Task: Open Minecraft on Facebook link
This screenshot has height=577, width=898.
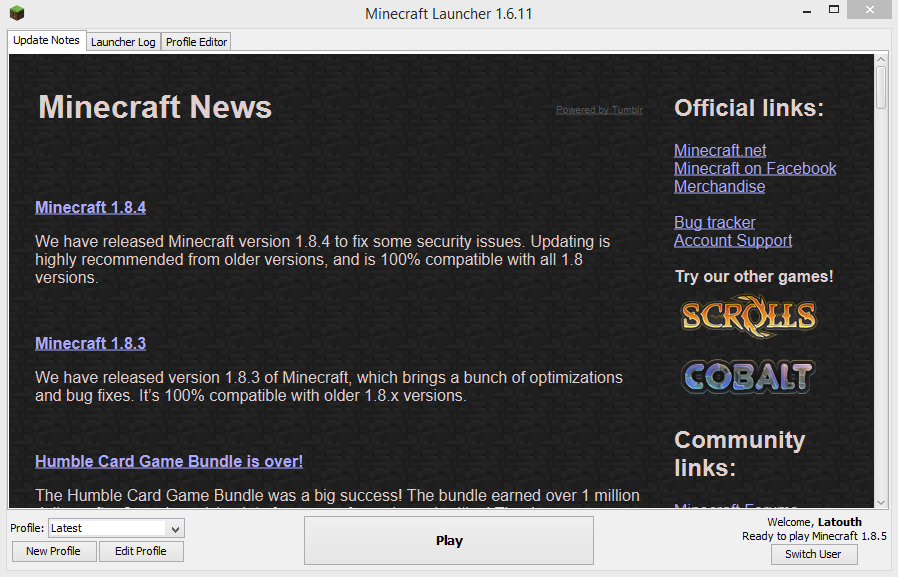Action: pos(755,169)
